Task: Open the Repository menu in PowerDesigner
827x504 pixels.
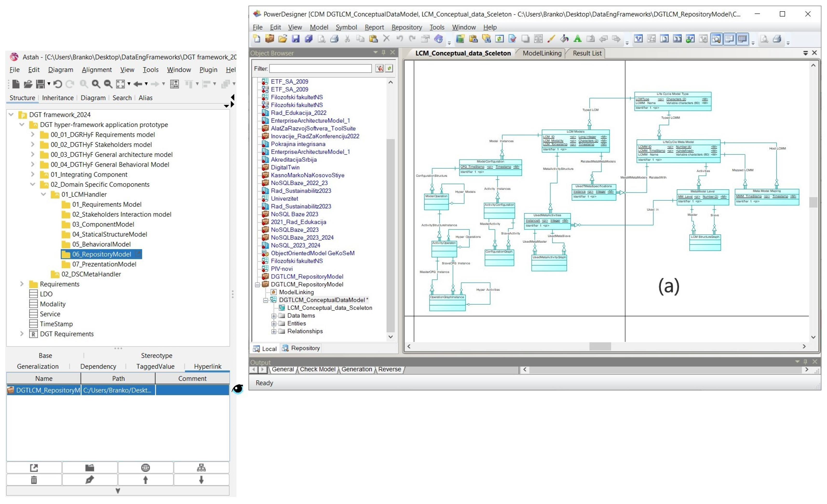Action: point(407,27)
